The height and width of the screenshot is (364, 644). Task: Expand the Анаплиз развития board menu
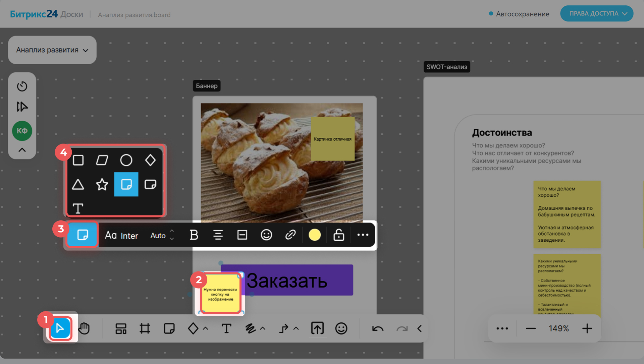52,50
